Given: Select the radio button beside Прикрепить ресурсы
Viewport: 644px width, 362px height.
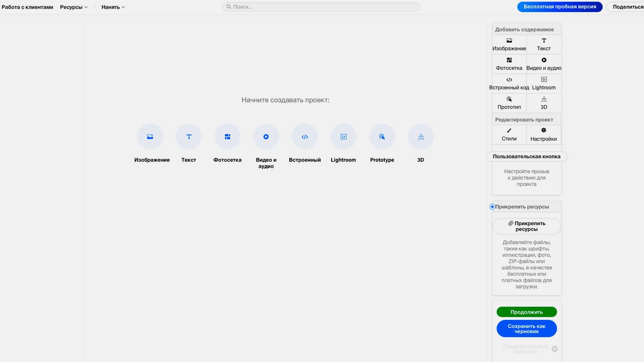Looking at the screenshot, I should point(492,207).
